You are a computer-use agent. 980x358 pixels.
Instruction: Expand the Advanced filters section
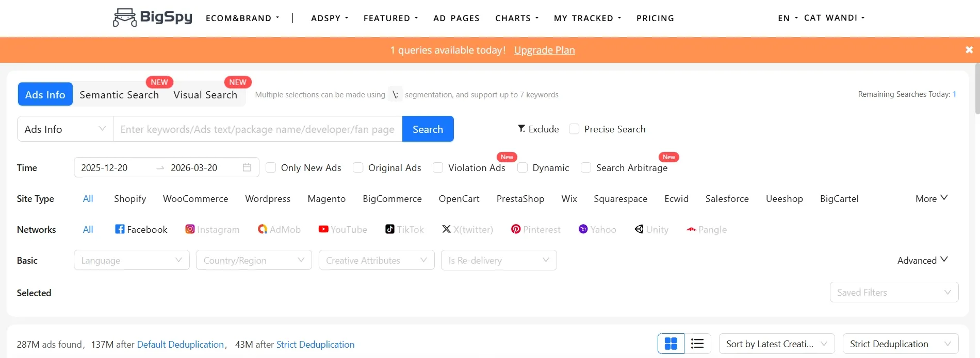click(922, 260)
